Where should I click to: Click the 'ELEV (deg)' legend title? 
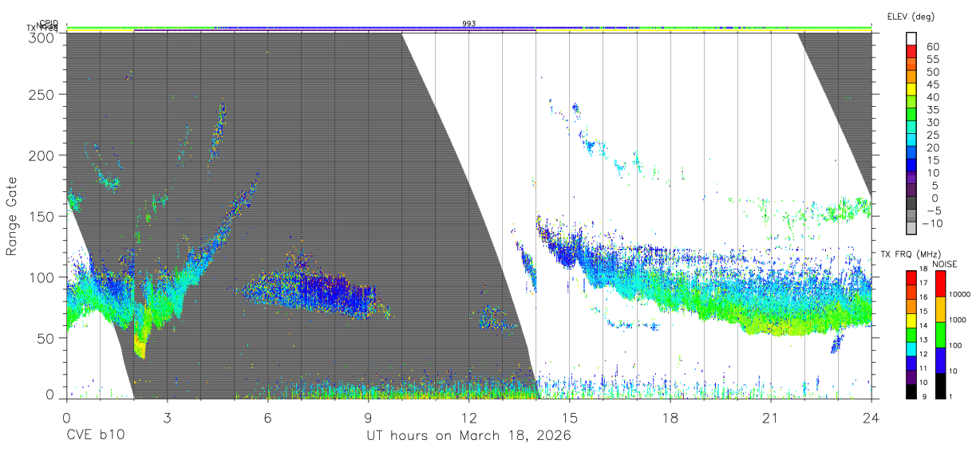[911, 16]
